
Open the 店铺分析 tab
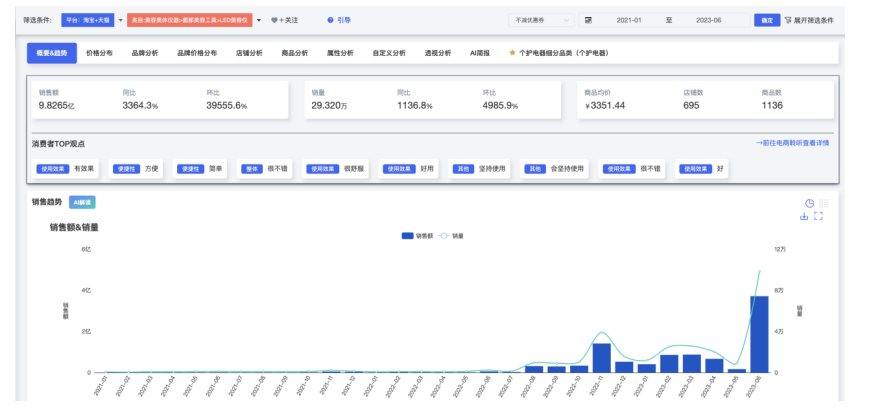(x=249, y=53)
